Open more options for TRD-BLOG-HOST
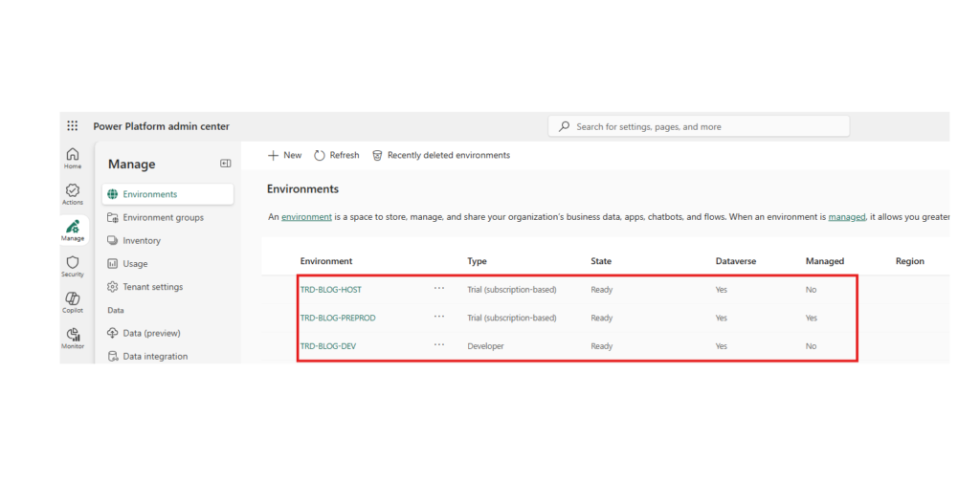980x484 pixels. click(x=439, y=288)
